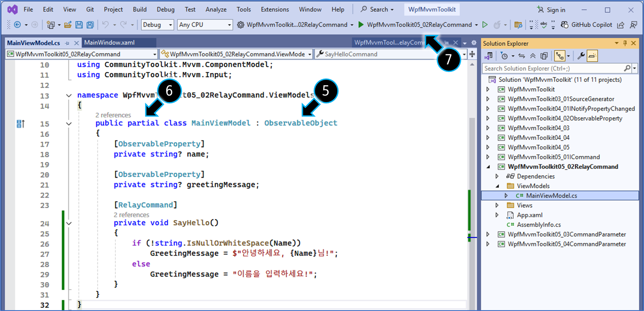
Task: Open the Build menu
Action: [139, 9]
